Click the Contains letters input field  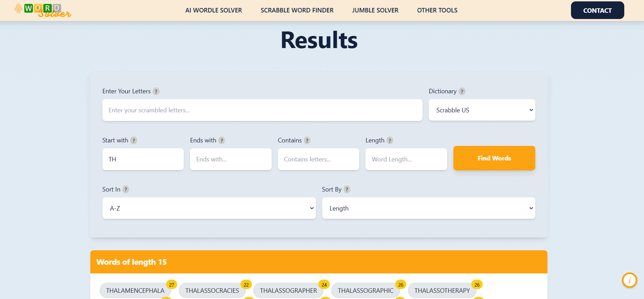point(318,159)
